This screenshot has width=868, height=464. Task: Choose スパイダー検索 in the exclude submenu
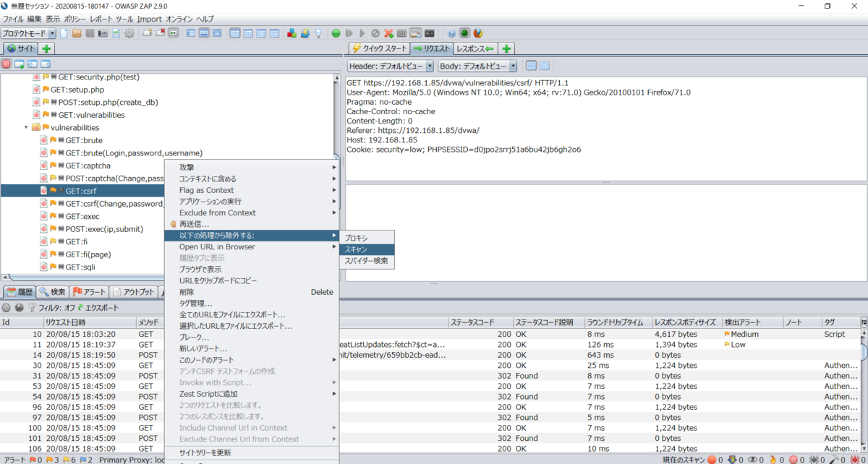[367, 260]
